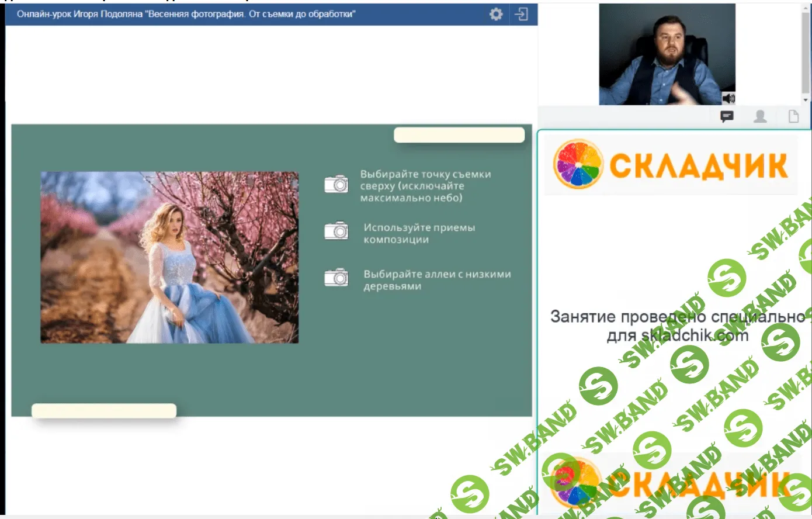Screen dimensions: 812x519
Task: Open the files document tab
Action: pos(793,117)
